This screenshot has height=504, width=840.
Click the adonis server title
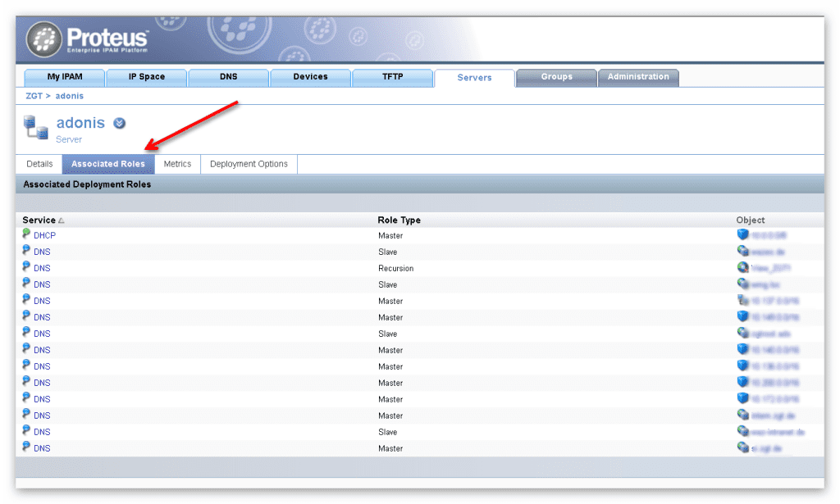pos(80,123)
